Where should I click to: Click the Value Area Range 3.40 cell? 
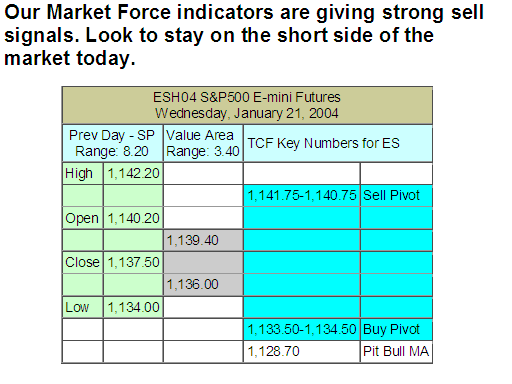tap(203, 143)
